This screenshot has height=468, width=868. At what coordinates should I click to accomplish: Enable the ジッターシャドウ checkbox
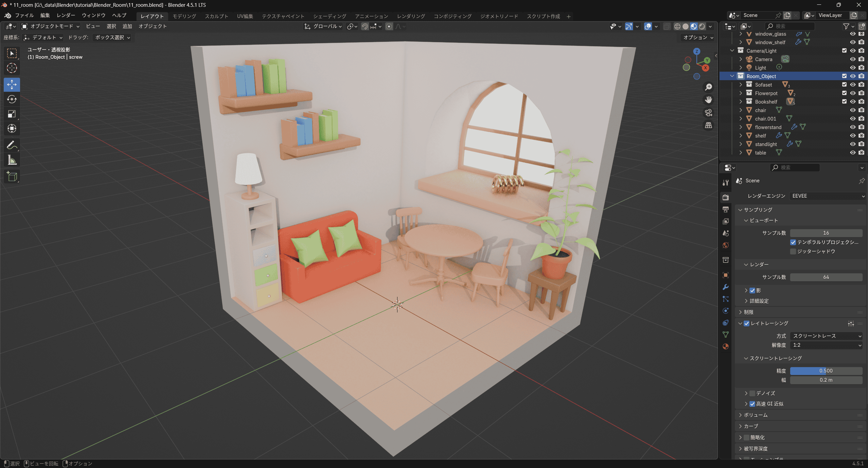pos(793,251)
